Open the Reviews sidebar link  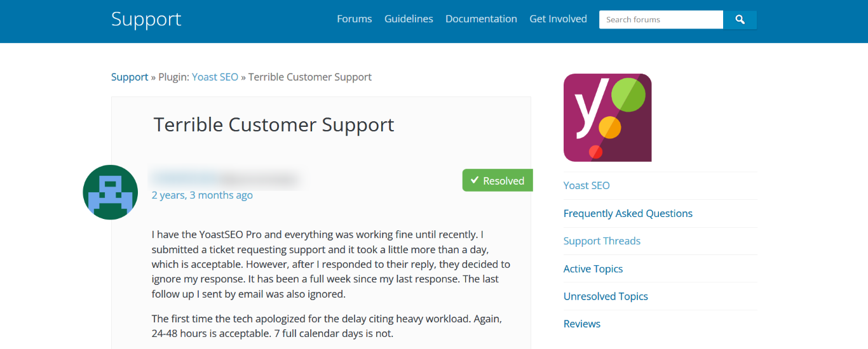click(x=582, y=324)
